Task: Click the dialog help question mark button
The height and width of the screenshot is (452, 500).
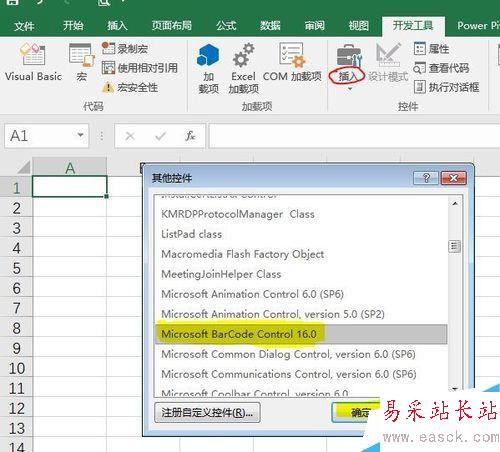Action: click(x=426, y=178)
